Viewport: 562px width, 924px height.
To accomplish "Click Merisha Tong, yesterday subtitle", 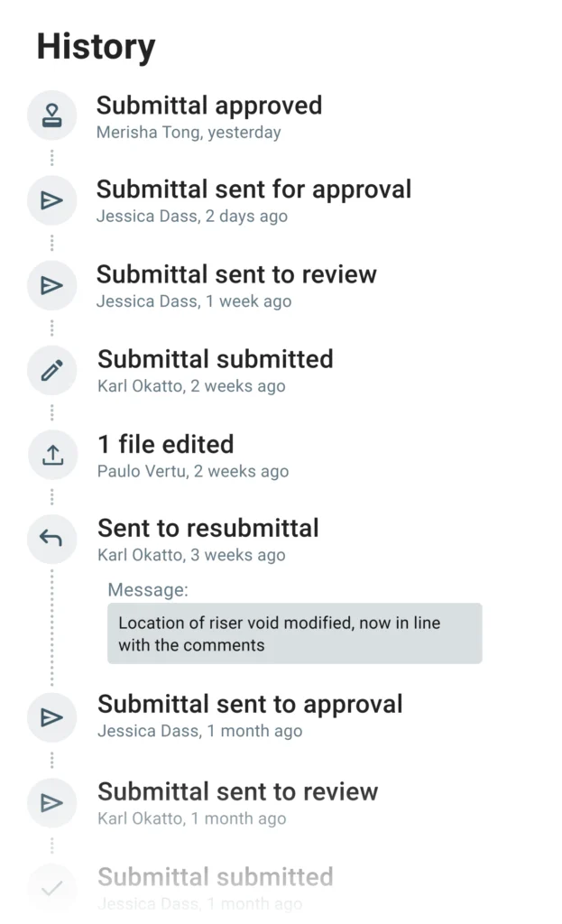I will (189, 133).
